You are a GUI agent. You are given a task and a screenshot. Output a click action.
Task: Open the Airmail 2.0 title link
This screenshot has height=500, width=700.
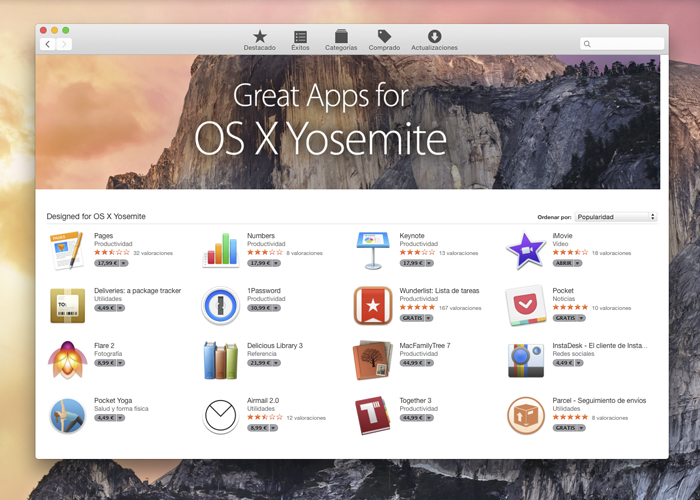(263, 400)
